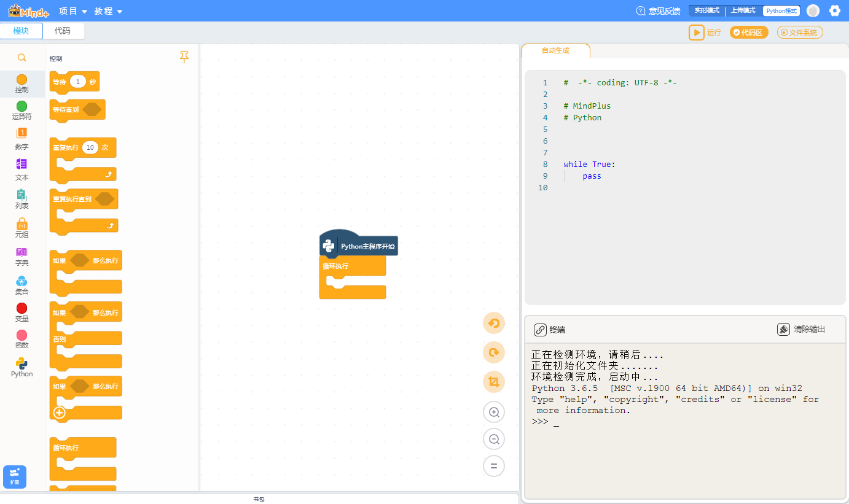Viewport: 849px width, 504px height.
Task: Run the program with 运行
Action: click(x=705, y=33)
